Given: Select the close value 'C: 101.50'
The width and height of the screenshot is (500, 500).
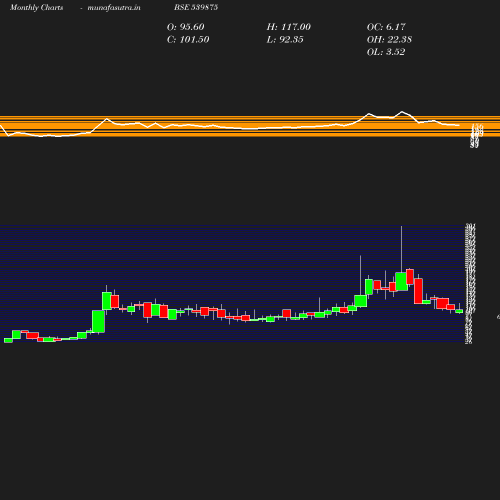Looking at the screenshot, I should [188, 40].
